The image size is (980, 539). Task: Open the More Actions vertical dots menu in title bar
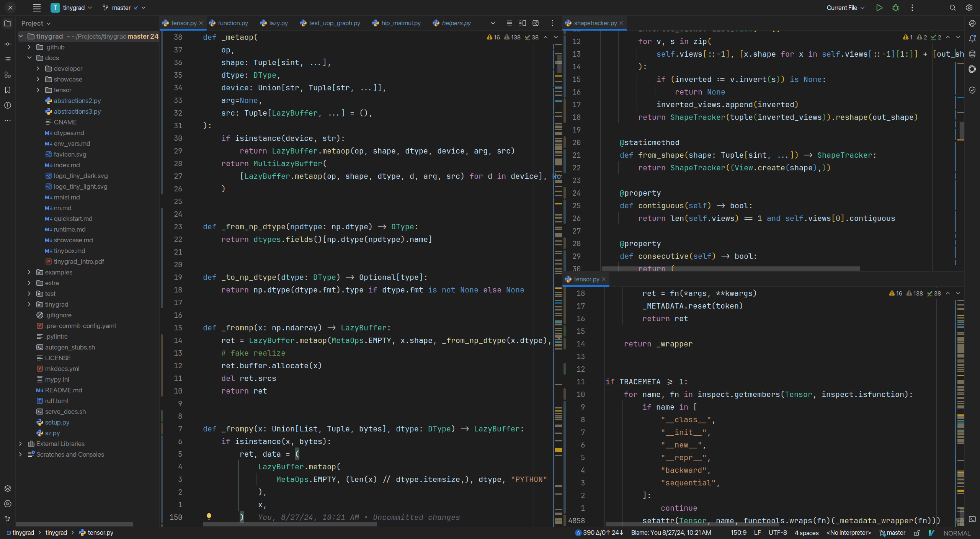pyautogui.click(x=912, y=8)
